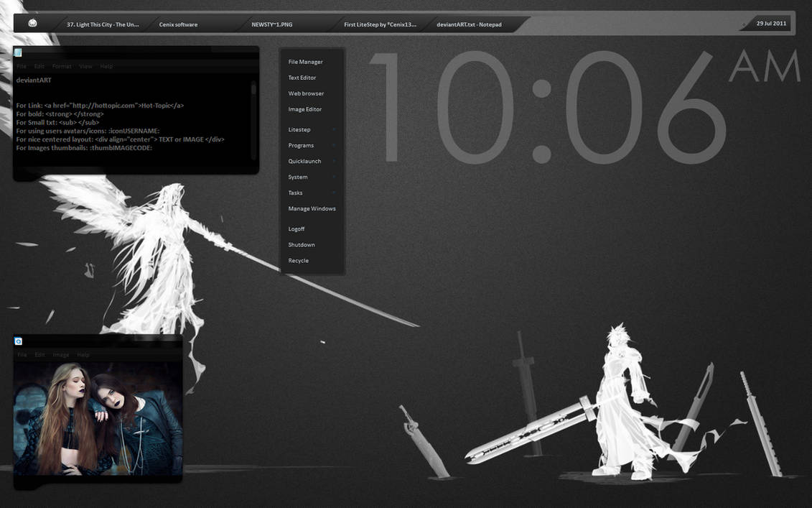
Task: Expand the System submenu
Action: coord(298,177)
